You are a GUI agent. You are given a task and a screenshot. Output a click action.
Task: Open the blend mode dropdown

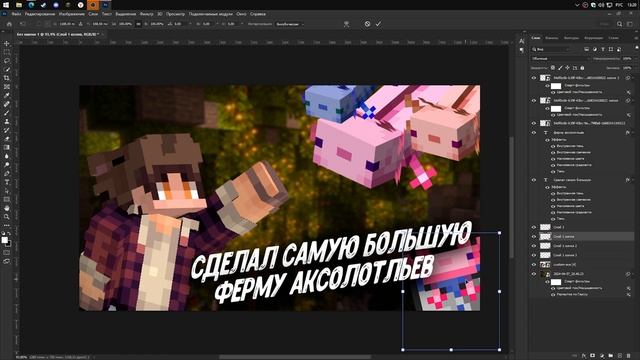(x=560, y=59)
